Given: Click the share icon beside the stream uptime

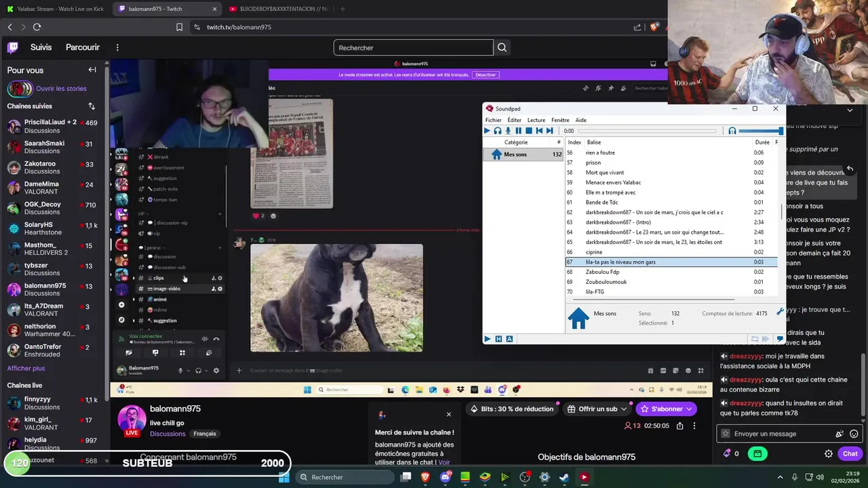Looking at the screenshot, I should 679,426.
